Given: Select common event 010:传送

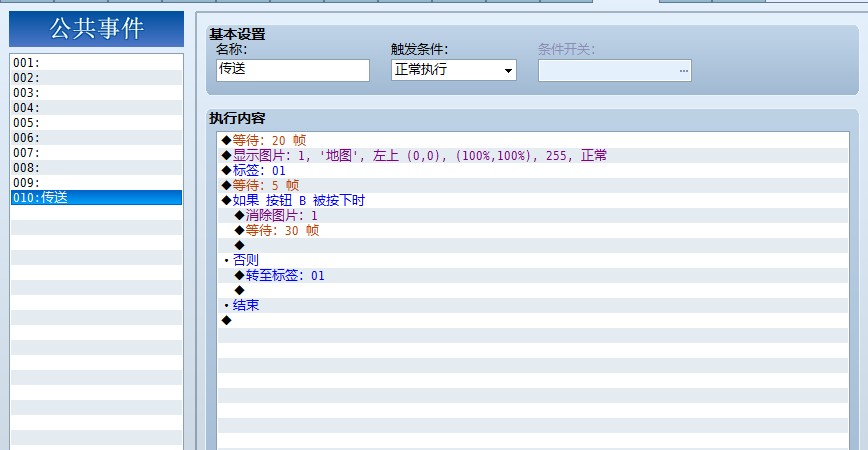Looking at the screenshot, I should click(96, 197).
